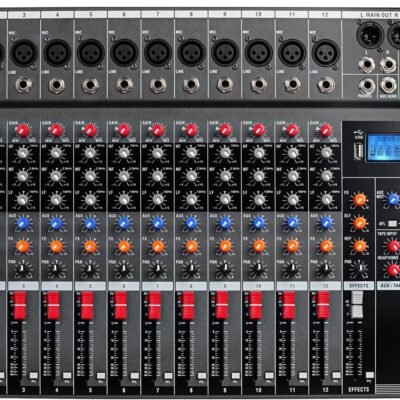400x400 pixels.
Task: Move the channel 6 red fader
Action: pyautogui.click(x=121, y=305)
